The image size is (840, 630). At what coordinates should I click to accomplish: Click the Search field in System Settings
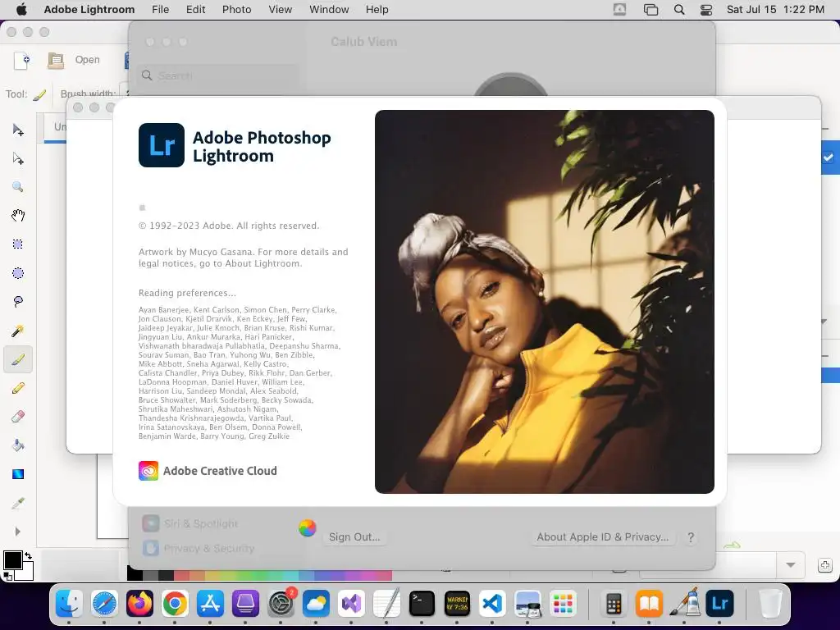(217, 75)
